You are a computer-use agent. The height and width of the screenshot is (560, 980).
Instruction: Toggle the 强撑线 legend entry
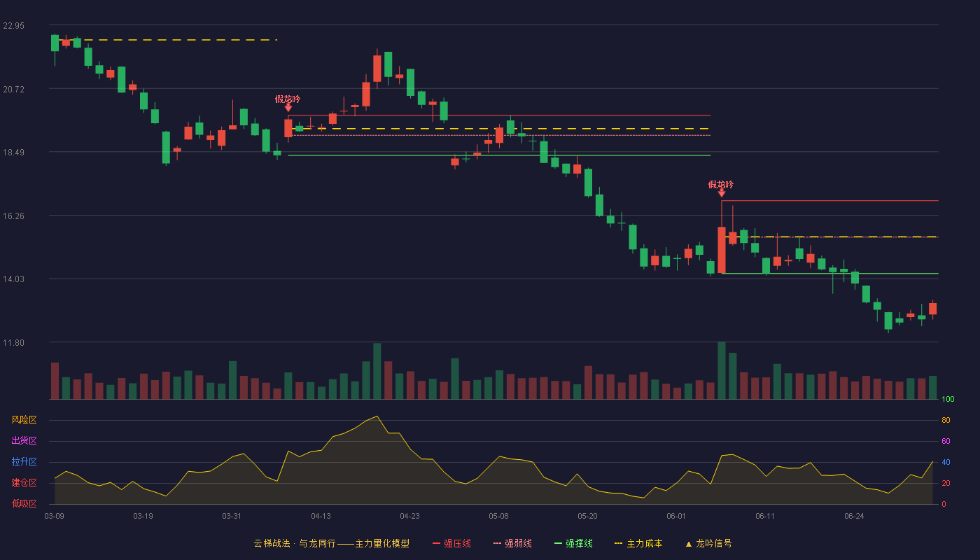(x=573, y=543)
